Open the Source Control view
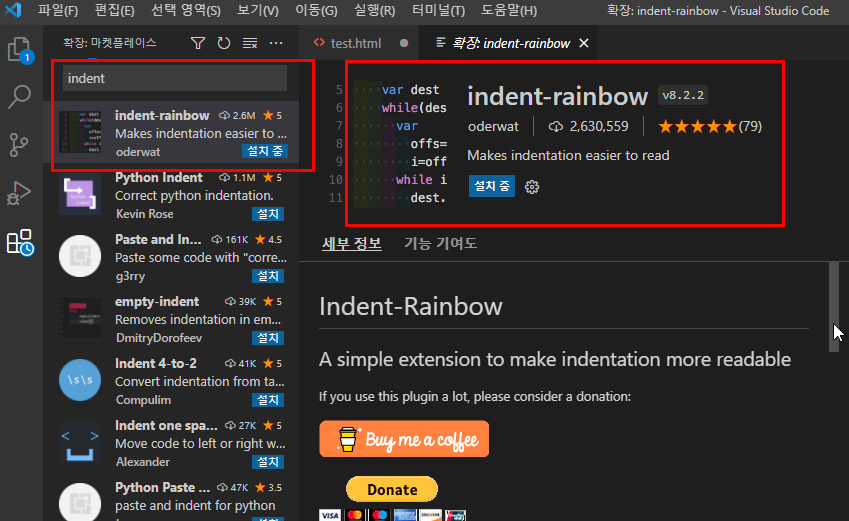The image size is (849, 521). coord(19,145)
